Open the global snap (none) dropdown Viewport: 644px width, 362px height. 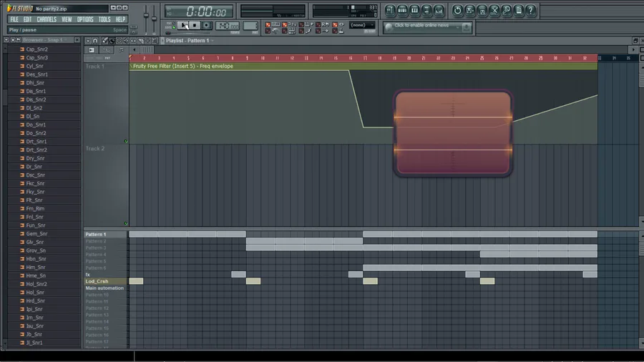tap(362, 25)
